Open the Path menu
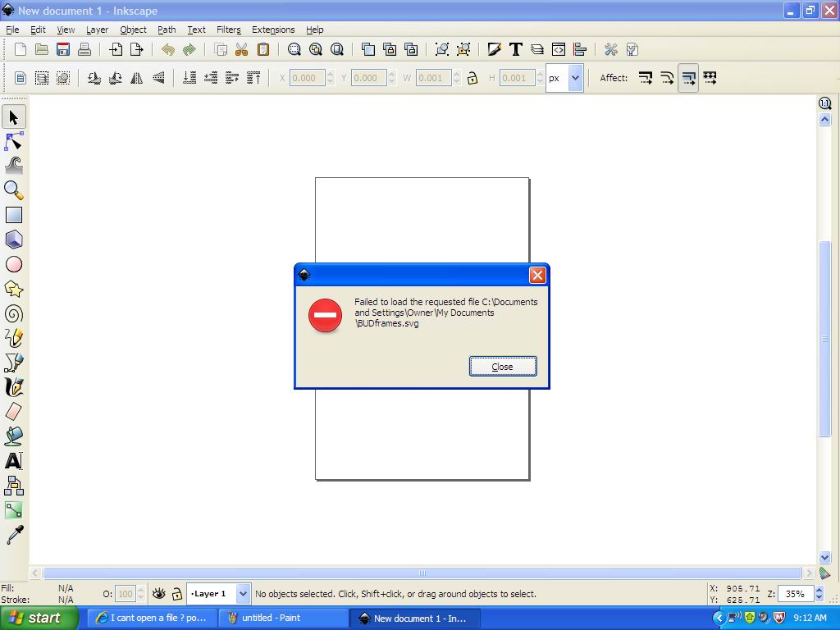840x630 pixels. coord(167,30)
